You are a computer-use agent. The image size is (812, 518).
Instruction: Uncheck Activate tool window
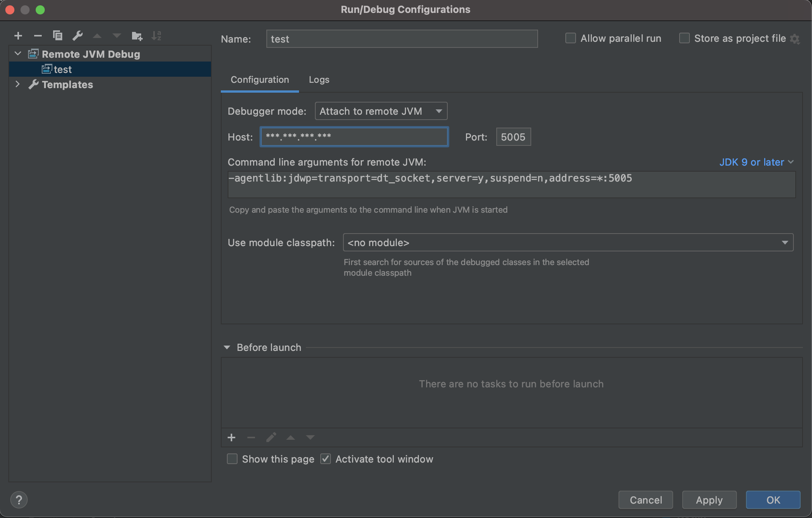(x=325, y=459)
